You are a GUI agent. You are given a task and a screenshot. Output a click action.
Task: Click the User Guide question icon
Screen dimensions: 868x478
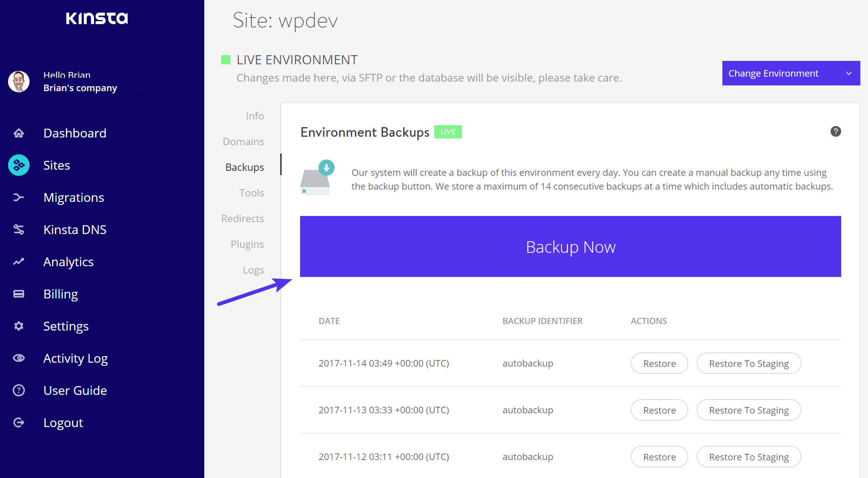tap(19, 390)
